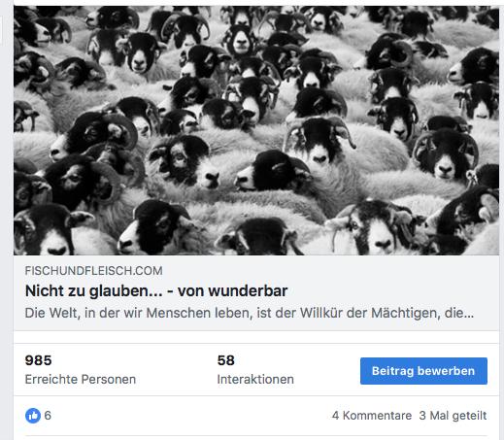Click the description starting Die Welt, in der
Viewport: 504px width, 440px height.
tap(250, 313)
